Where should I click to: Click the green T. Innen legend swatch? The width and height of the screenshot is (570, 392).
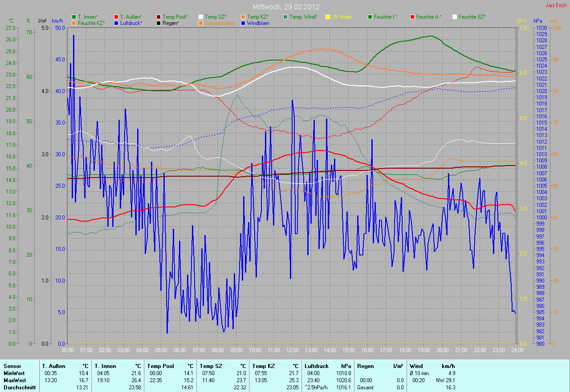coord(74,17)
